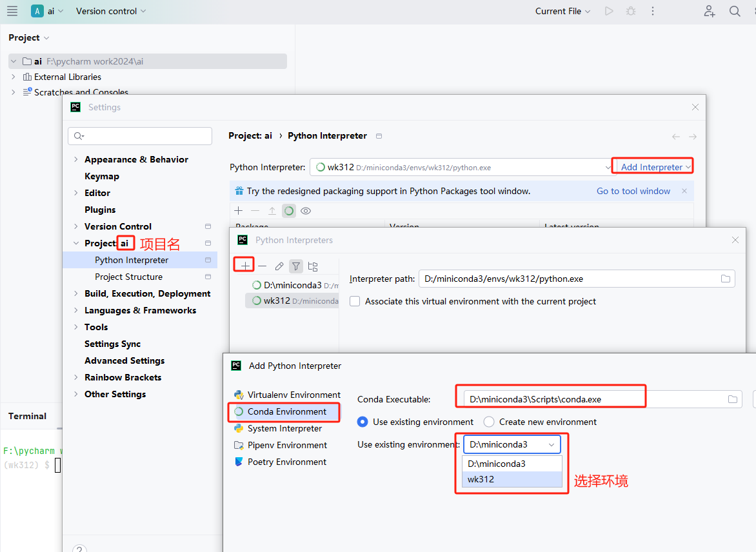Open the Version control dropdown
The image size is (756, 552).
click(111, 11)
